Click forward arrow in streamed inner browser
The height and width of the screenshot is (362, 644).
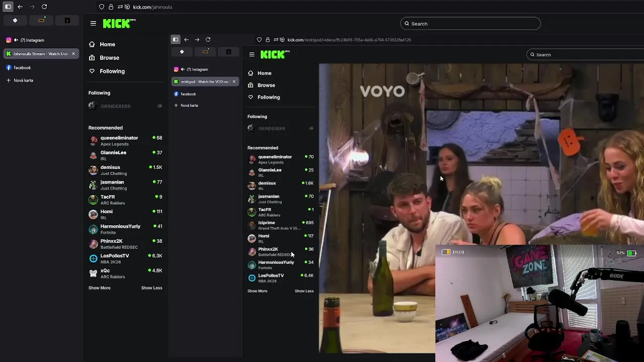197,40
